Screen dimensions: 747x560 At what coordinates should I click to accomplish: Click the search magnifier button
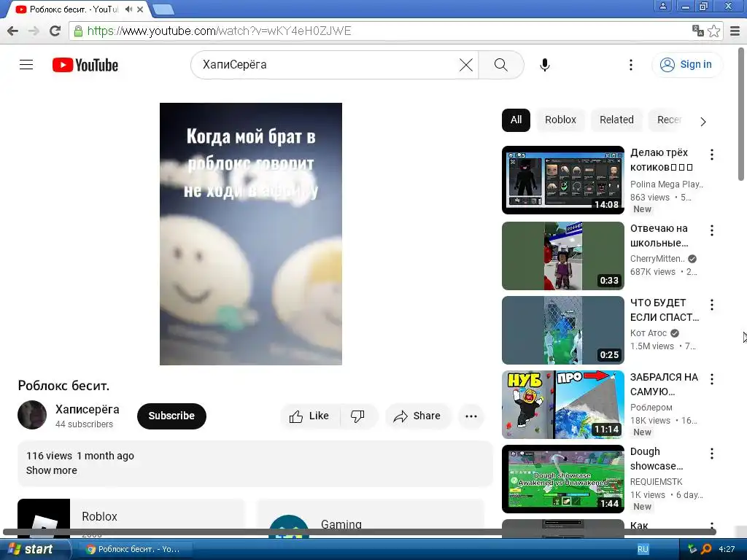500,65
